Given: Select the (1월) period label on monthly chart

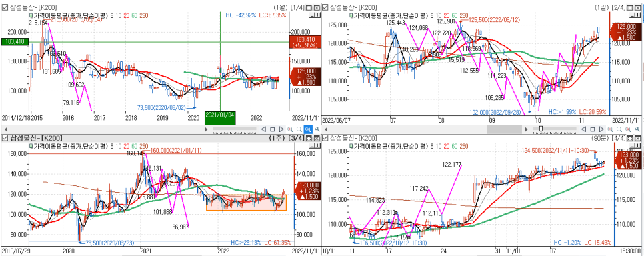Looking at the screenshot, I should pos(280,7).
